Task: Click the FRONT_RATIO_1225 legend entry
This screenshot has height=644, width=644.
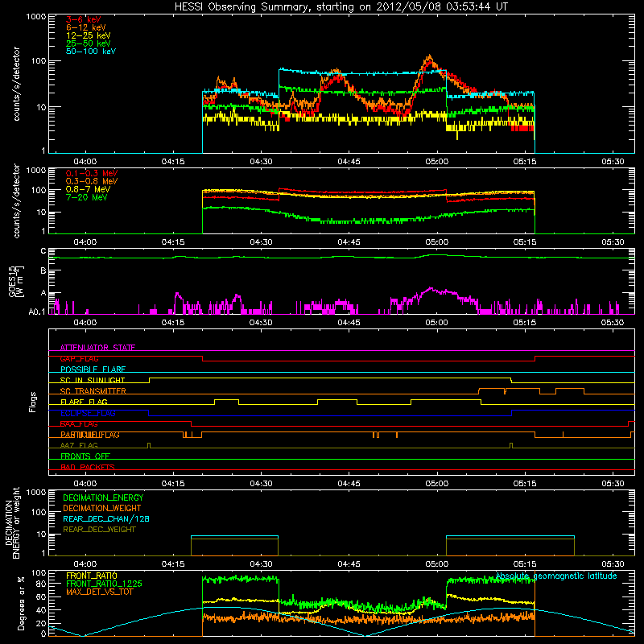Action: click(x=105, y=584)
